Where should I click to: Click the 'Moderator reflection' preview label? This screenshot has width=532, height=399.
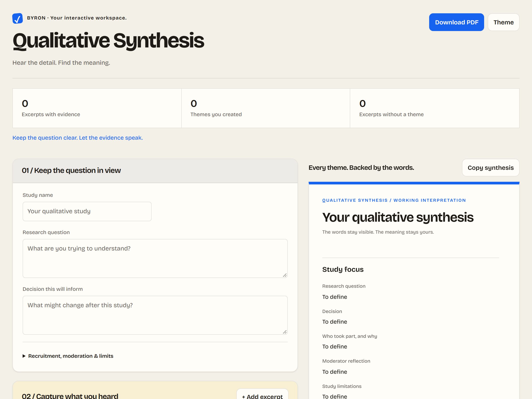346,361
